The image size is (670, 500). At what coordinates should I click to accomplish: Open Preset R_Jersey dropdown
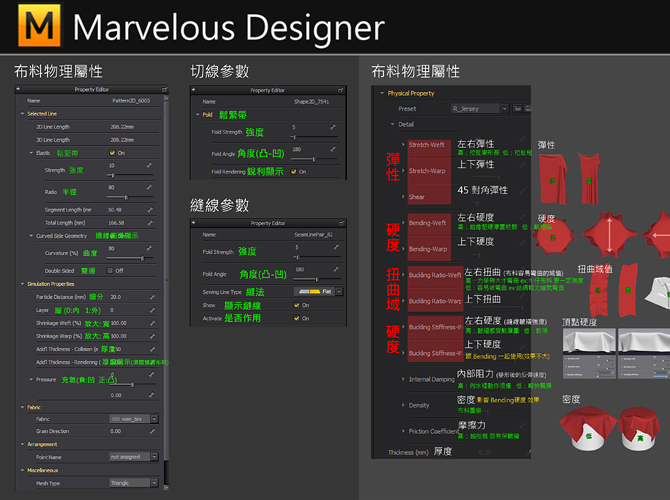tap(504, 109)
